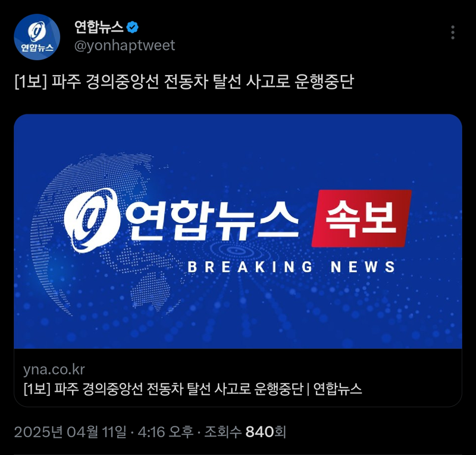Click the 연합뉴스 wordmark in card image

click(x=211, y=220)
